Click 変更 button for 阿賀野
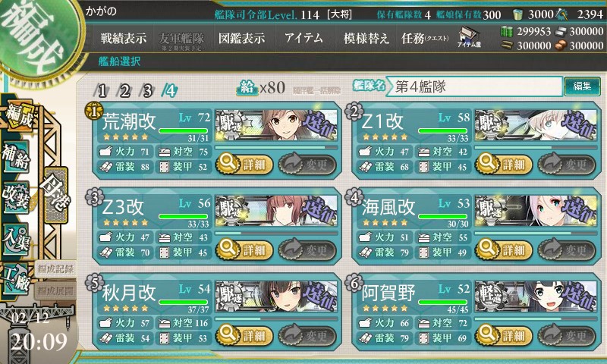The width and height of the screenshot is (607, 364). click(567, 335)
